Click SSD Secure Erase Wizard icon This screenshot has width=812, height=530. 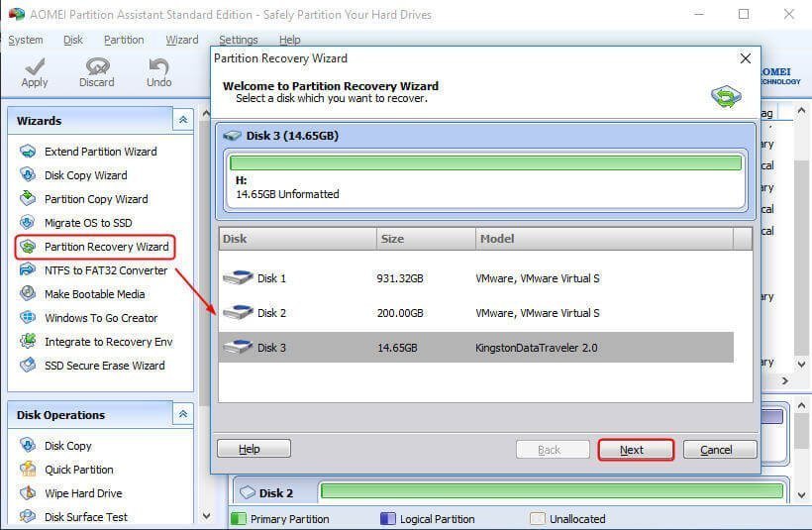(x=28, y=366)
